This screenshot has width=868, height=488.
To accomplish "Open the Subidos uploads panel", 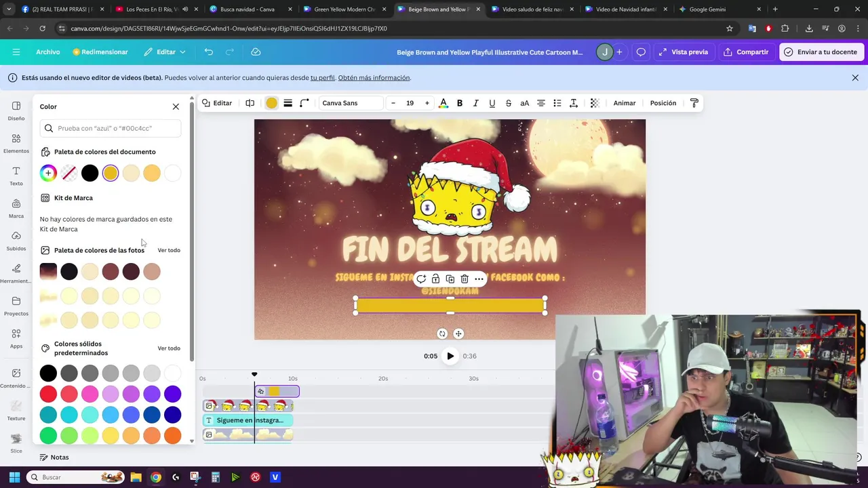I will [16, 241].
